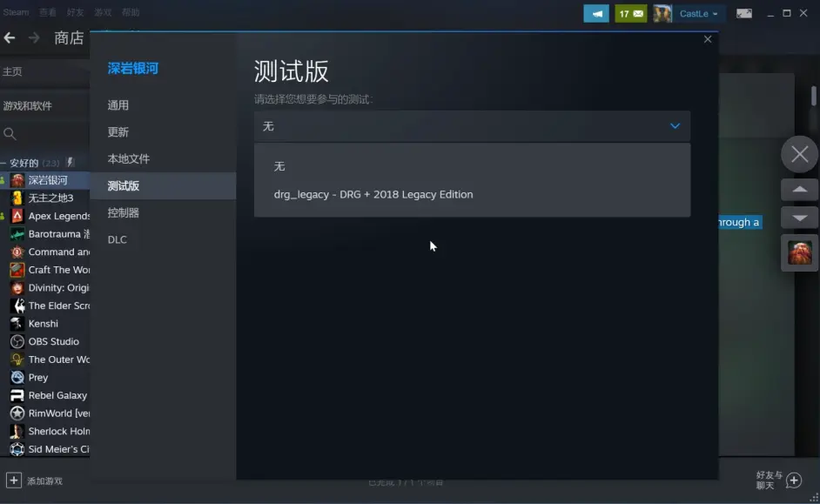This screenshot has height=504, width=820.
Task: Open the 17 messages inbox icon
Action: tap(631, 13)
